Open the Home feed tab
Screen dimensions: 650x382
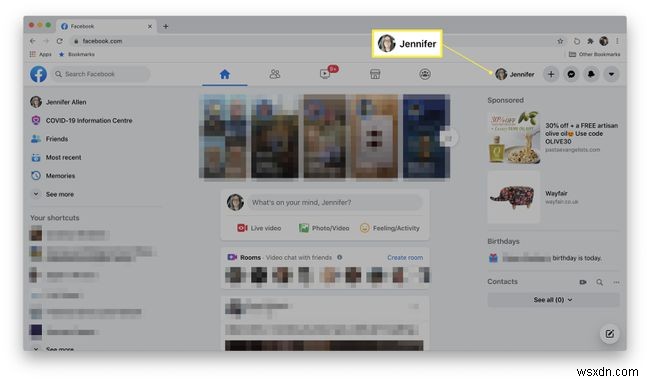tap(225, 74)
